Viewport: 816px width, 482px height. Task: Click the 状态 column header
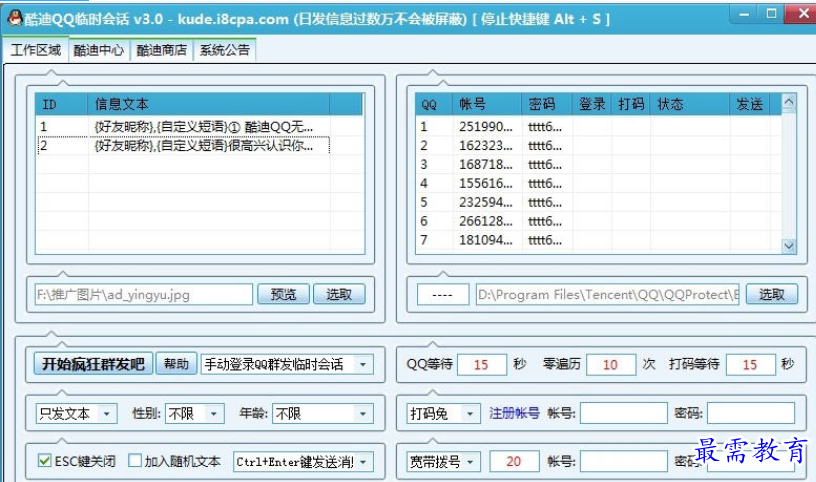(690, 104)
